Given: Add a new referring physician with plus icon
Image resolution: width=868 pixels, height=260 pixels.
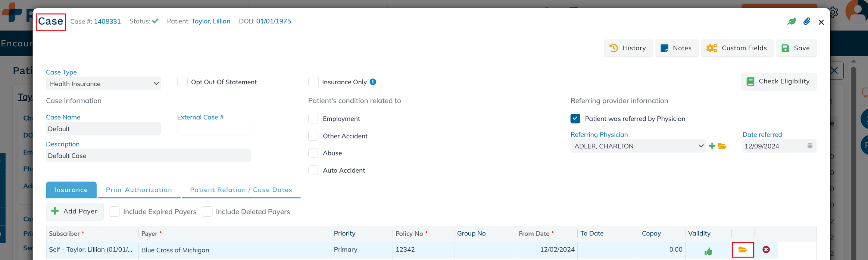Looking at the screenshot, I should [712, 146].
